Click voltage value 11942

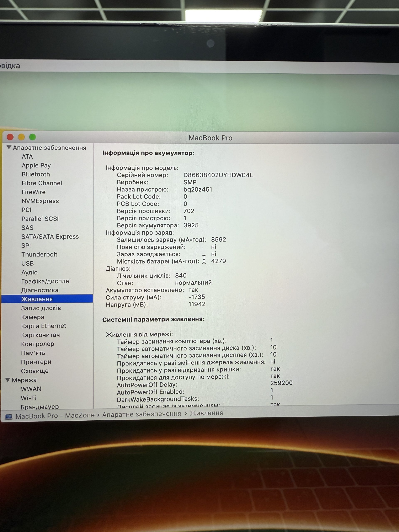coord(197,304)
